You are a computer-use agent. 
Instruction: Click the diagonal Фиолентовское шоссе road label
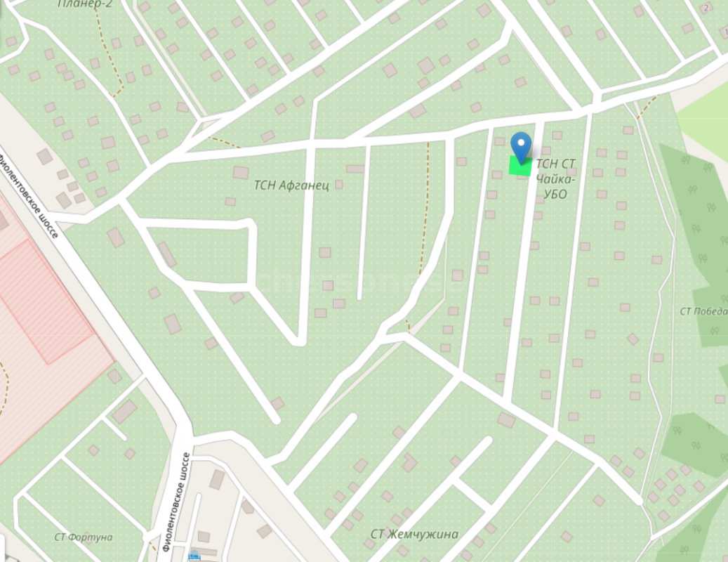[29, 197]
